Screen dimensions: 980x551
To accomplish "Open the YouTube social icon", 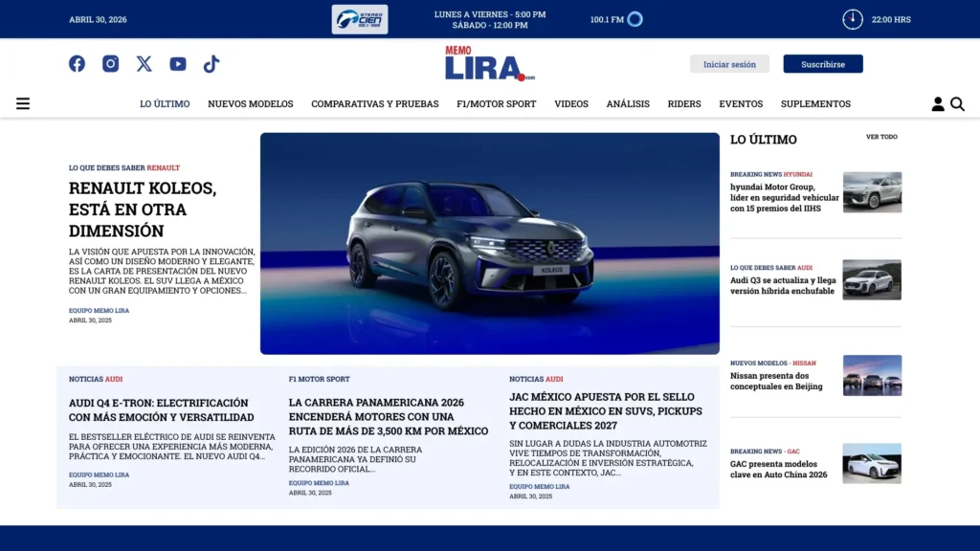I will [x=178, y=64].
